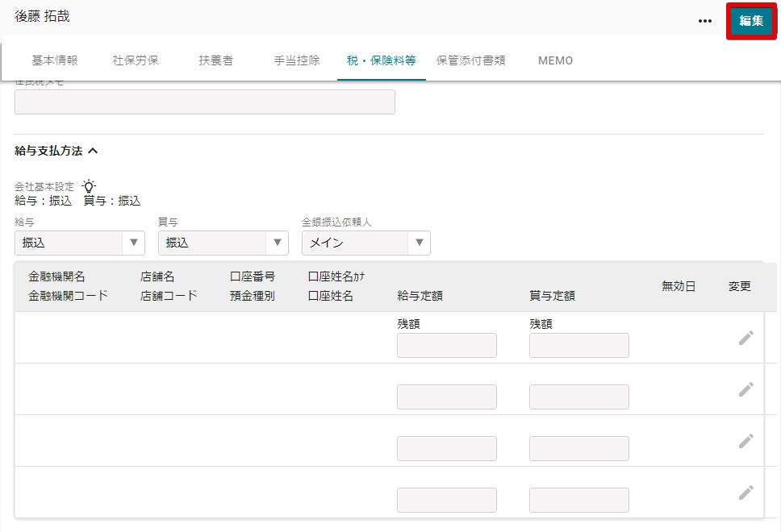
Task: Open the 手当控除 tab
Action: [297, 60]
